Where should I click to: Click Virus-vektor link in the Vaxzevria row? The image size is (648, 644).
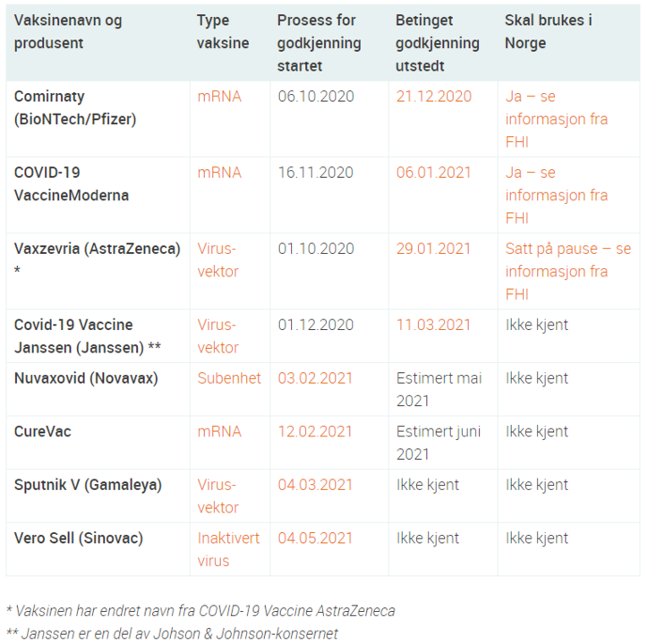pyautogui.click(x=218, y=259)
